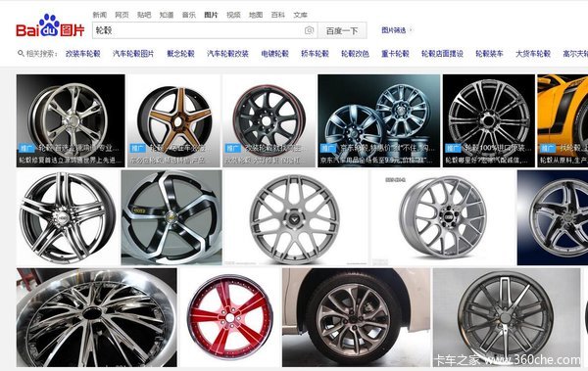The width and height of the screenshot is (588, 371).
Task: Open the yellow sports car thumbnail
Action: coord(563,120)
